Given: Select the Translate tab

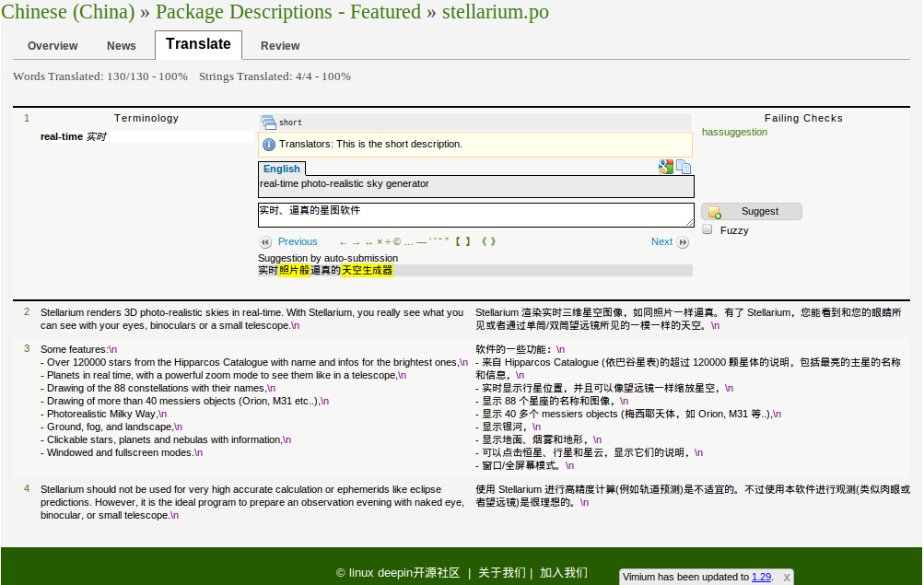Looking at the screenshot, I should (x=198, y=44).
